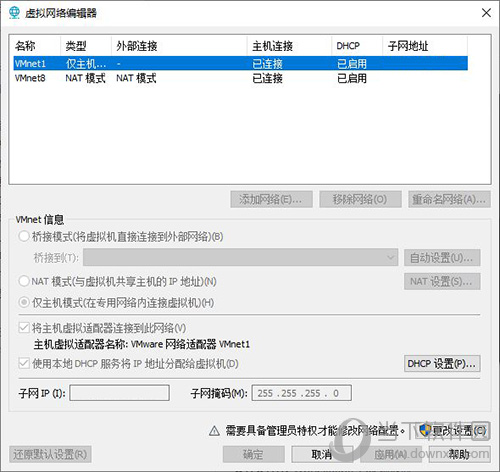Click 已启用 DHCP cell of VMnet1
Viewport: 500px width, 472px height.
(x=352, y=63)
